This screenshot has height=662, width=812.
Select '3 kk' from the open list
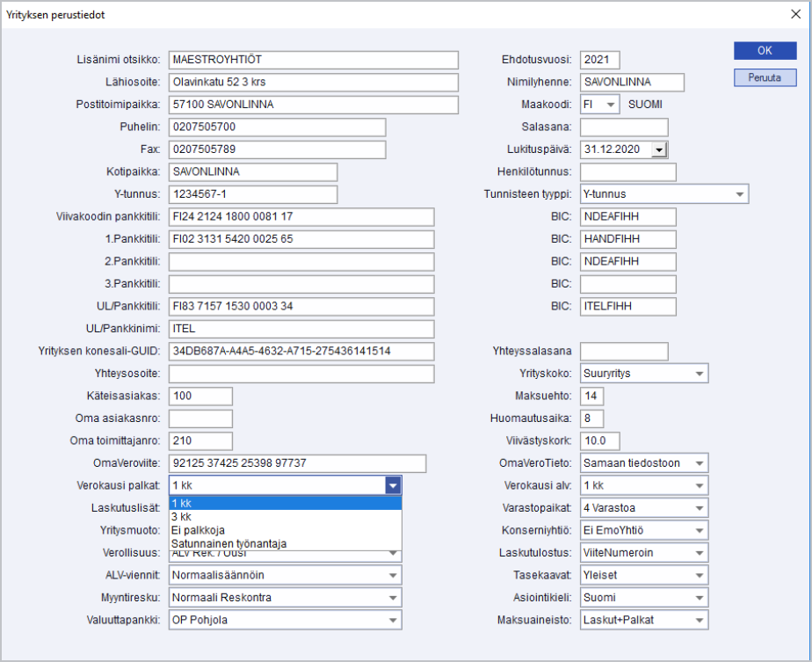click(x=285, y=517)
